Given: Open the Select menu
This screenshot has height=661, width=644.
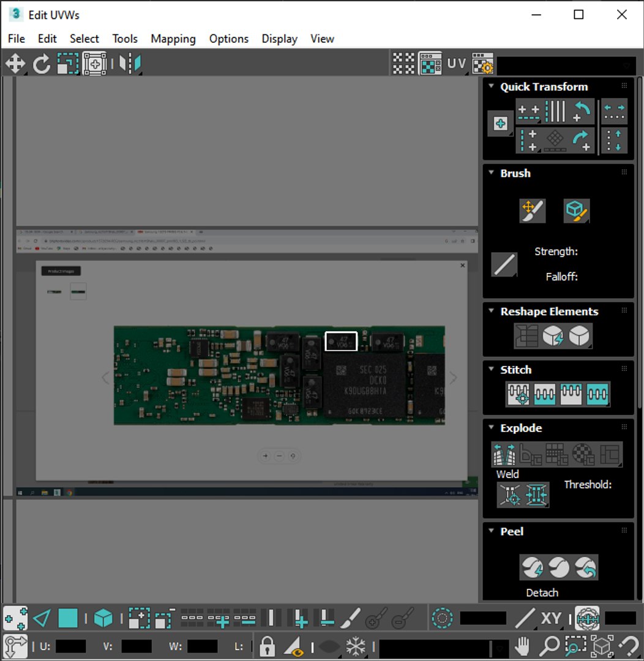Looking at the screenshot, I should 84,39.
